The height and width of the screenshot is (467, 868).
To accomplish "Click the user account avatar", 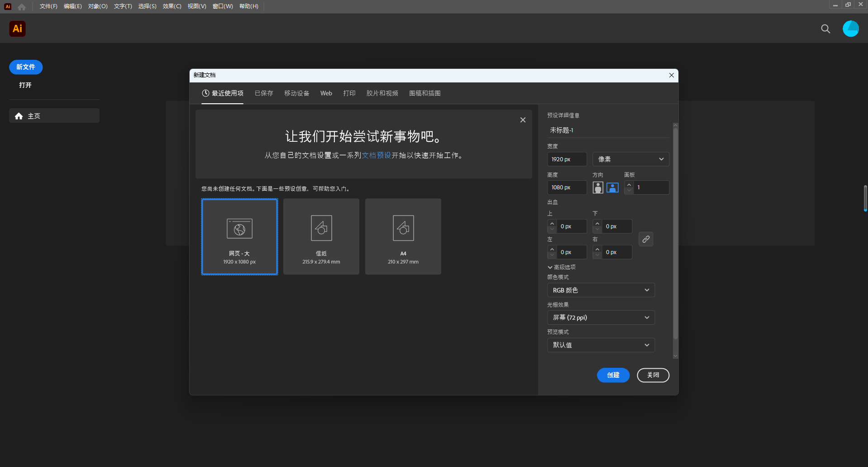I will click(x=851, y=29).
